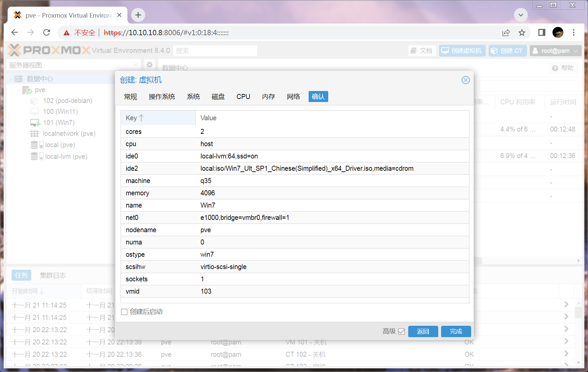This screenshot has width=588, height=372.
Task: Switch to the 磁盘 tab
Action: click(x=218, y=97)
